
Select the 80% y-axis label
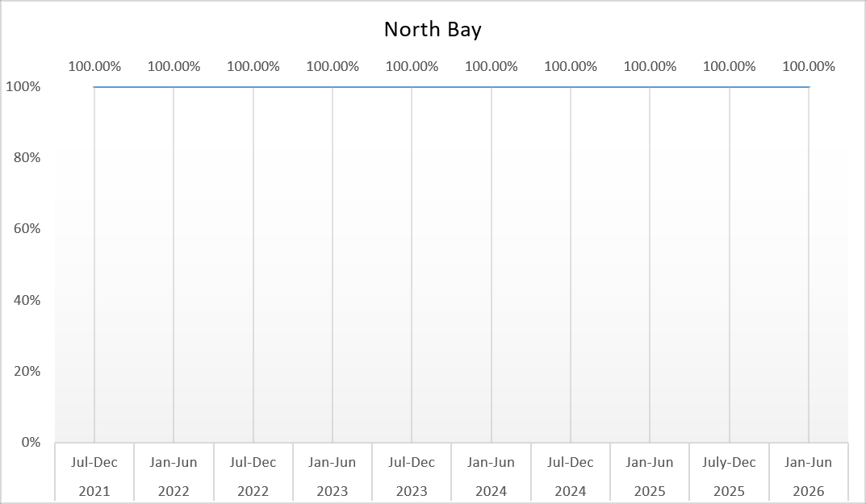(27, 158)
